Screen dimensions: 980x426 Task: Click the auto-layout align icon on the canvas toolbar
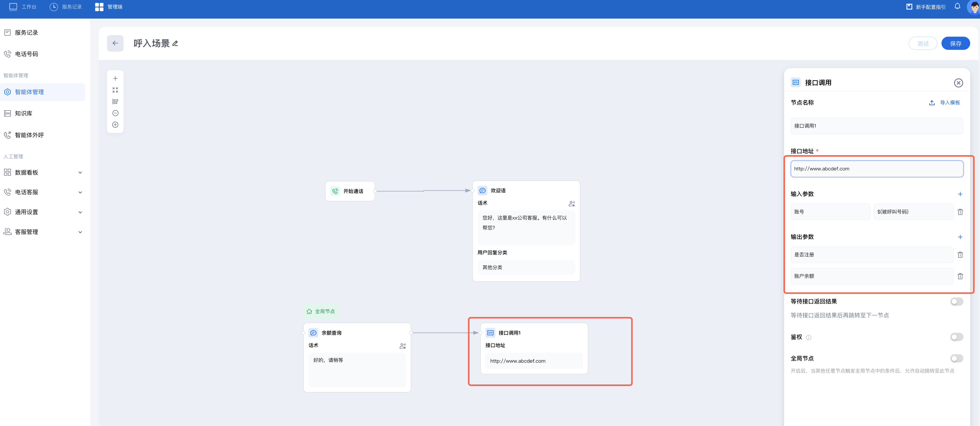click(x=115, y=101)
